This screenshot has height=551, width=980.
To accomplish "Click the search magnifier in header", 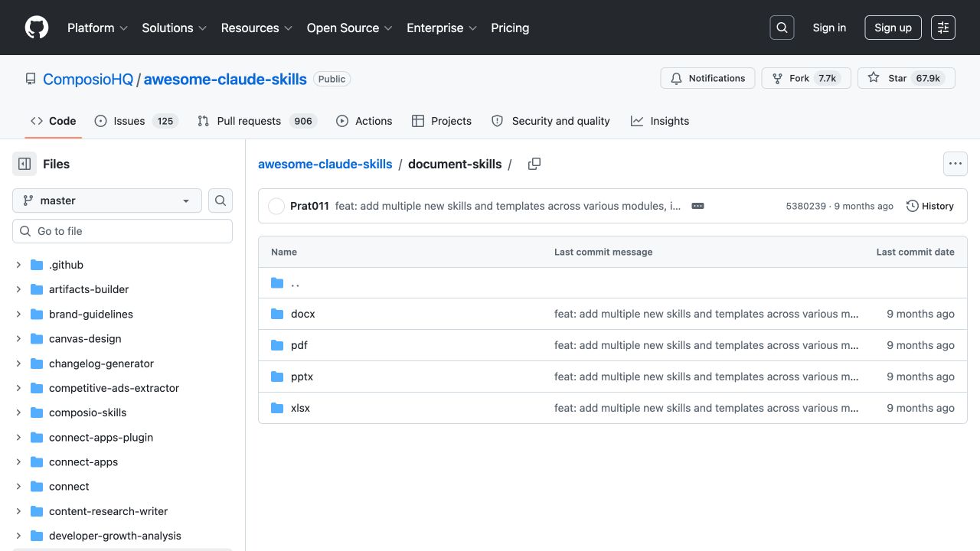I will (x=782, y=28).
